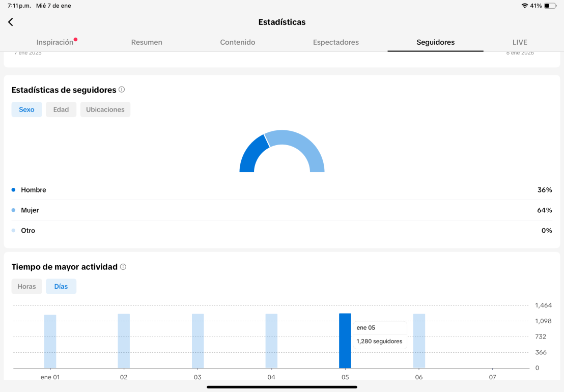Select the 03 activity bar
The height and width of the screenshot is (392, 564).
tap(198, 341)
